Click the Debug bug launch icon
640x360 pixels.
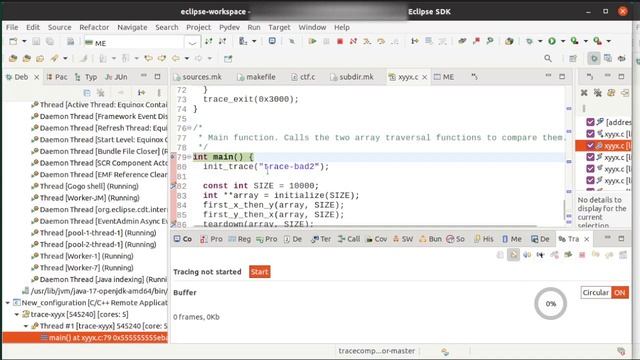tap(529, 41)
